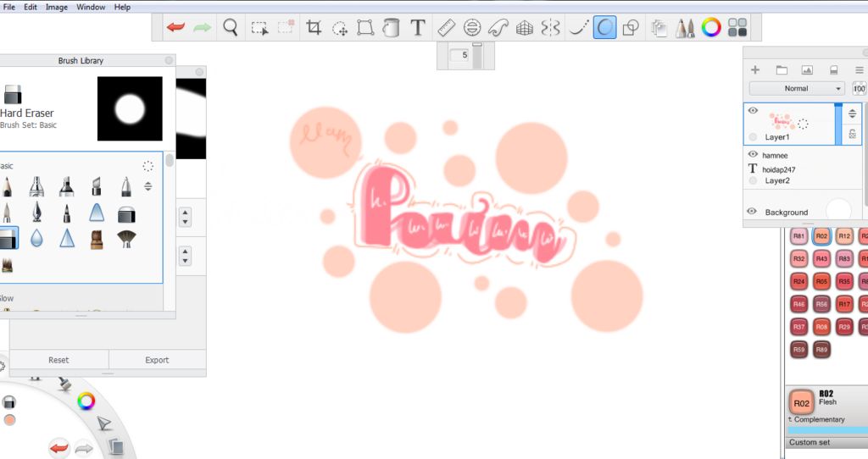Toggle the Ruler guide tool
This screenshot has width=868, height=459.
pos(446,27)
